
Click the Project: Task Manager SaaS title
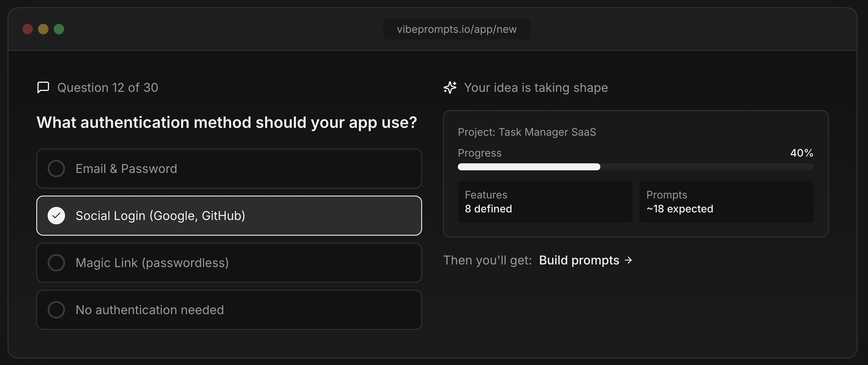click(527, 132)
